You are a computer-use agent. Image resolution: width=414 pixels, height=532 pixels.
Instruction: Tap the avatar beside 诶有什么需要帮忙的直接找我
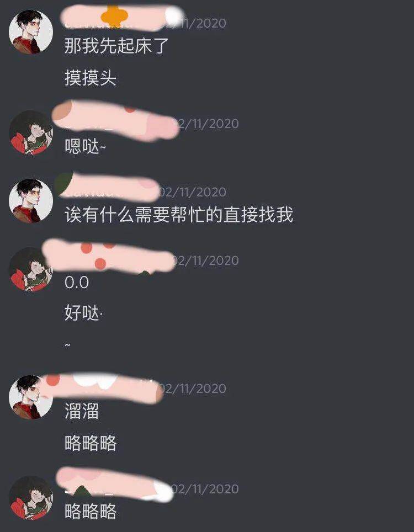[x=31, y=201]
